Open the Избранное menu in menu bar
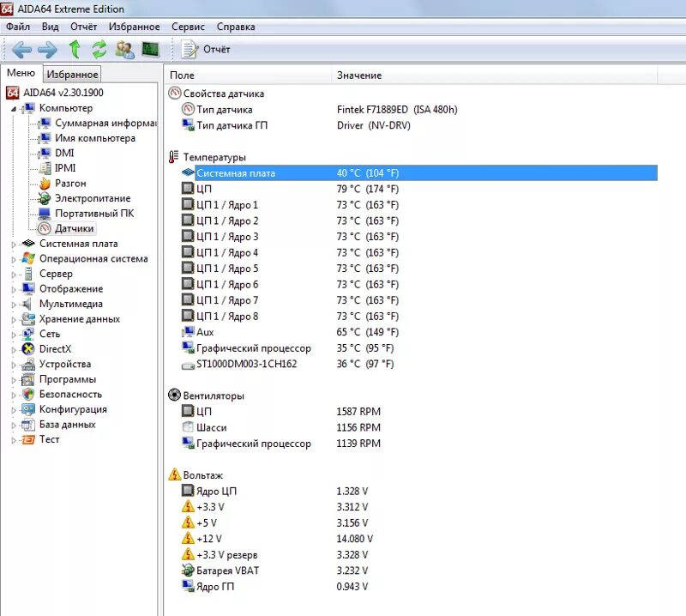The image size is (686, 616). pyautogui.click(x=135, y=27)
